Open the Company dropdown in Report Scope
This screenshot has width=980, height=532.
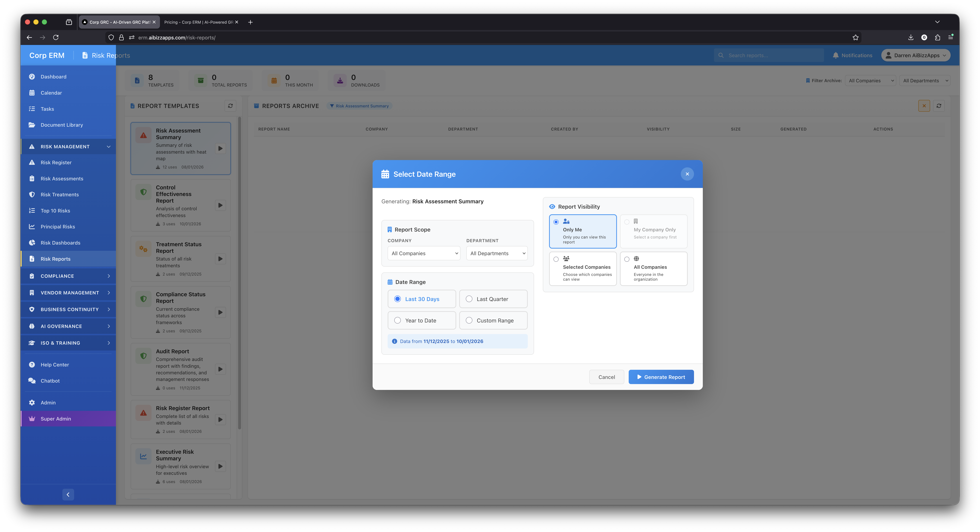tap(424, 253)
